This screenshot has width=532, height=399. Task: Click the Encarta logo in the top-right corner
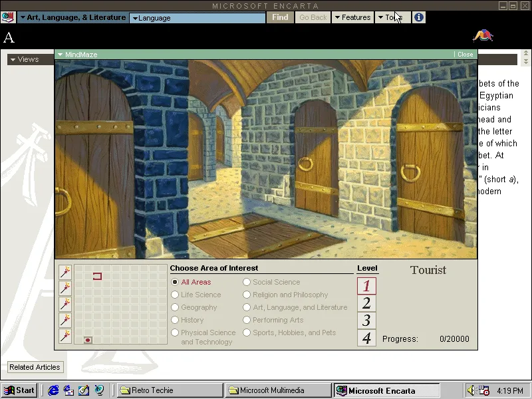pyautogui.click(x=483, y=37)
